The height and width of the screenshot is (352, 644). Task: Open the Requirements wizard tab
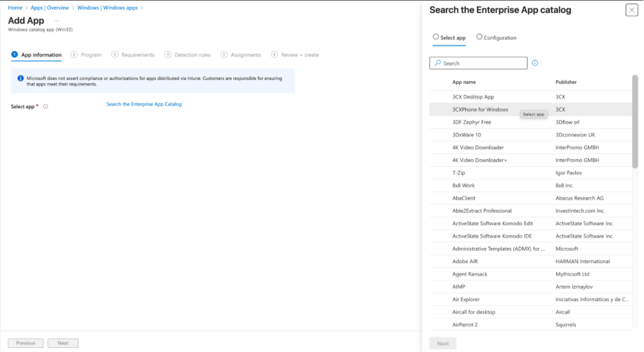137,54
